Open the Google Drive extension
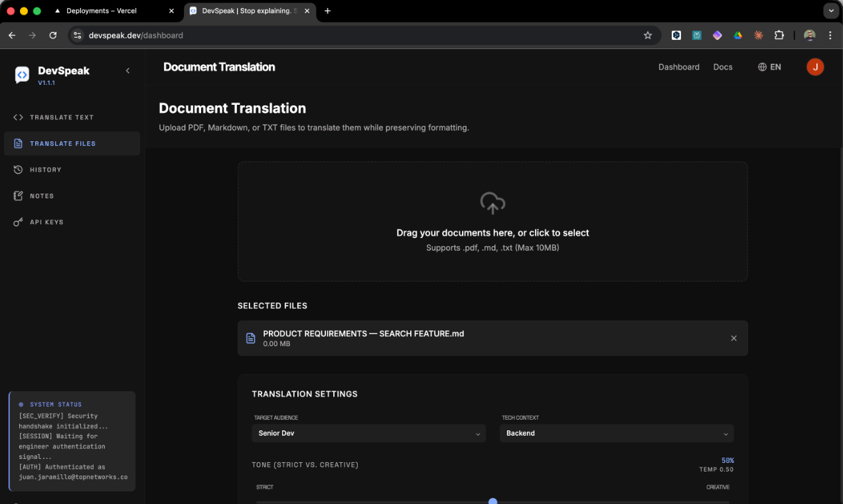Image resolution: width=843 pixels, height=504 pixels. click(737, 35)
